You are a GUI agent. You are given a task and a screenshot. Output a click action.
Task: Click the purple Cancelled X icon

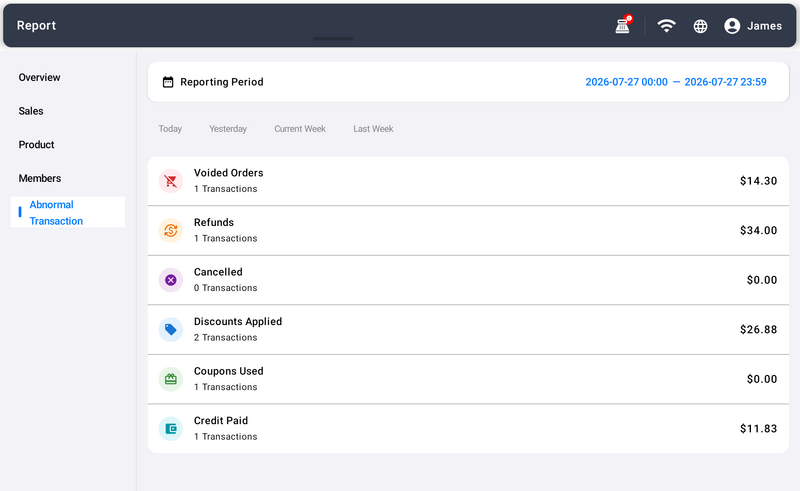(171, 280)
